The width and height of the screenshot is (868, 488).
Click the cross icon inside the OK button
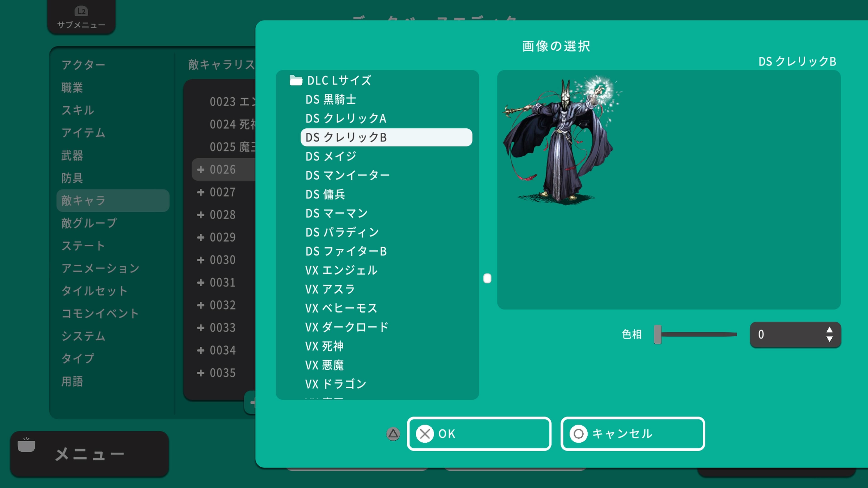pyautogui.click(x=425, y=434)
